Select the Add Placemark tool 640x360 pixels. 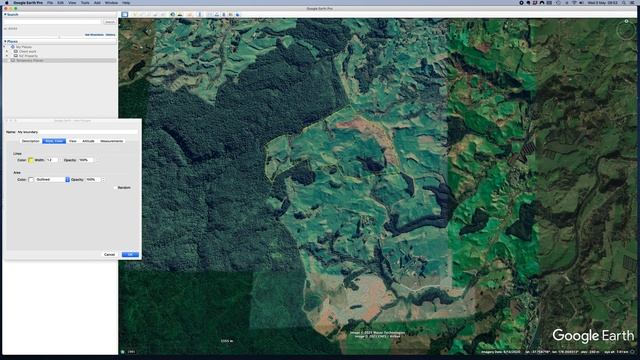tap(135, 14)
